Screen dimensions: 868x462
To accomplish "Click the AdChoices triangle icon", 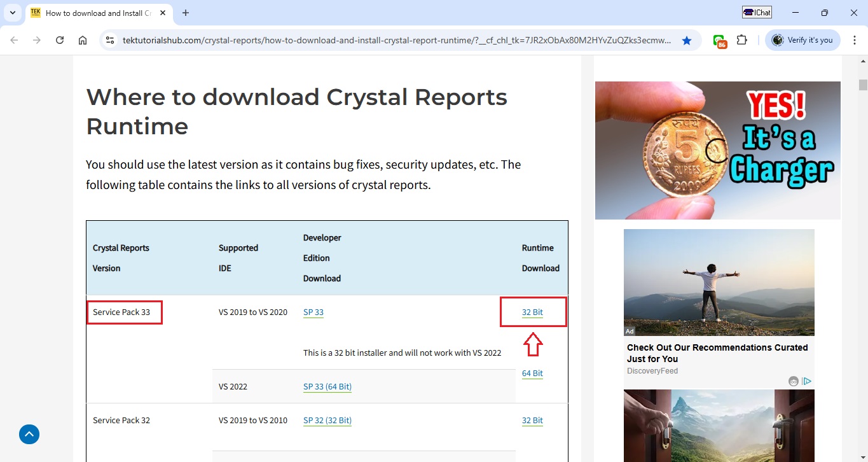I will [807, 381].
